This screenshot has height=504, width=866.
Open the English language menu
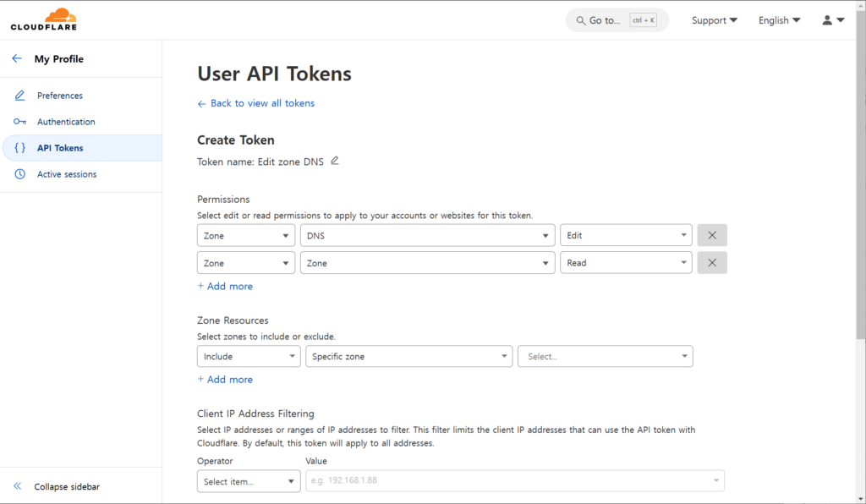pos(779,20)
